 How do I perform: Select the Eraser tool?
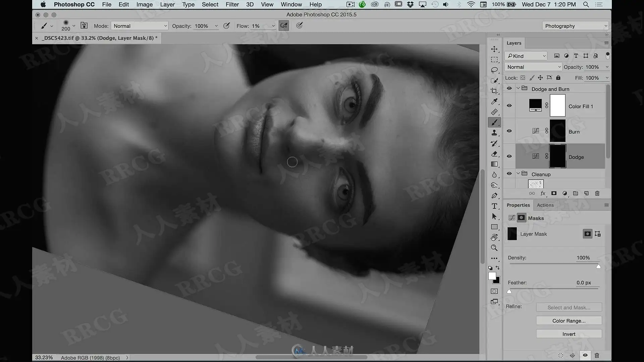(494, 154)
